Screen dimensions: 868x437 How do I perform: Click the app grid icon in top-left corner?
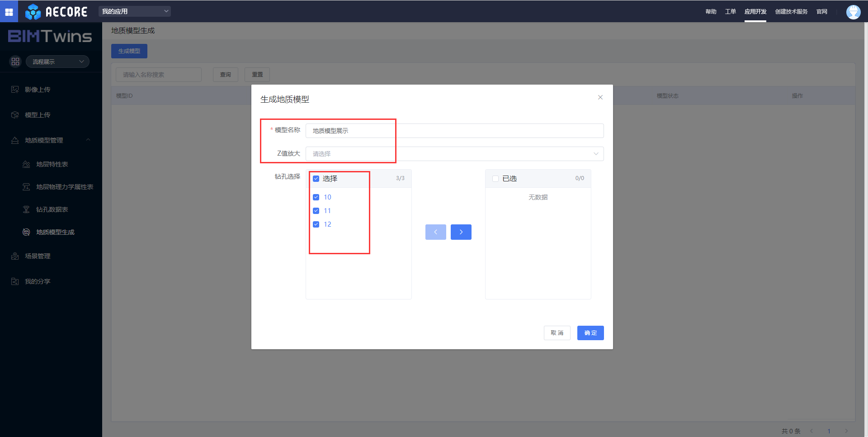[x=9, y=12]
